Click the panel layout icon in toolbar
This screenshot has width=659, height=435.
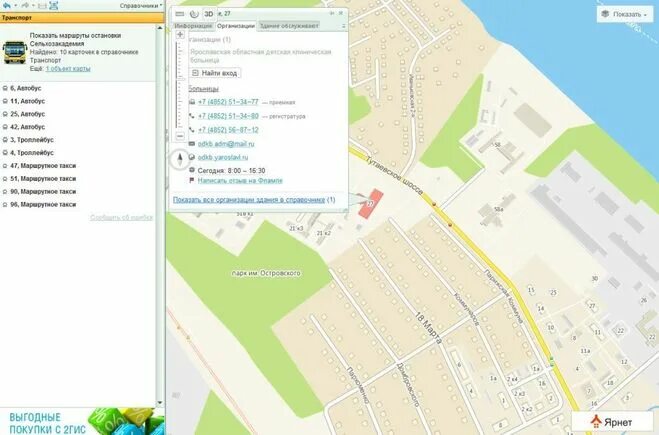(42, 5)
